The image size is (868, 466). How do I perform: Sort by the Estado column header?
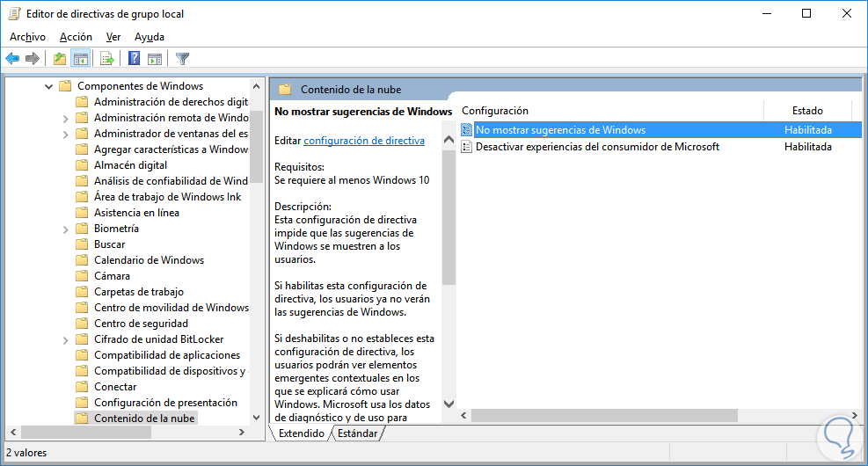click(807, 111)
